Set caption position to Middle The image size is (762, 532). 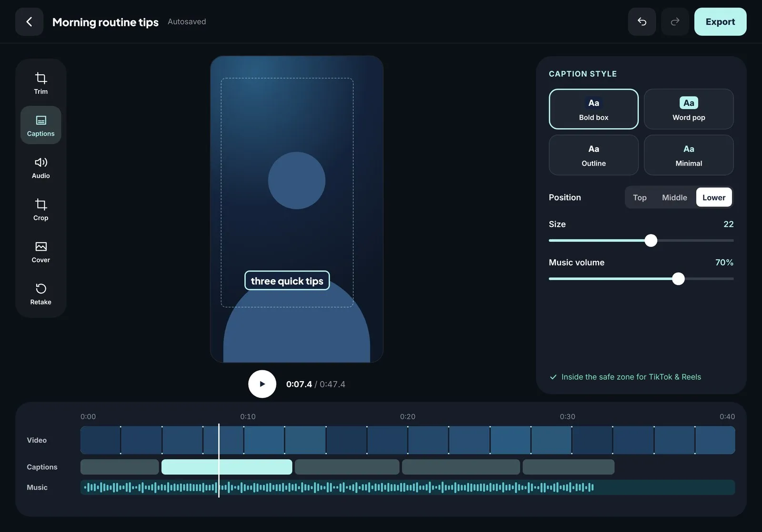coord(674,197)
